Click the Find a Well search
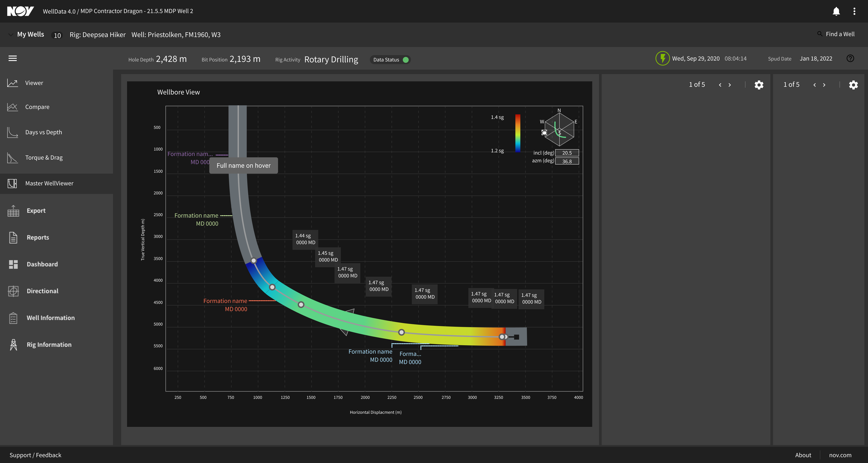 [836, 34]
